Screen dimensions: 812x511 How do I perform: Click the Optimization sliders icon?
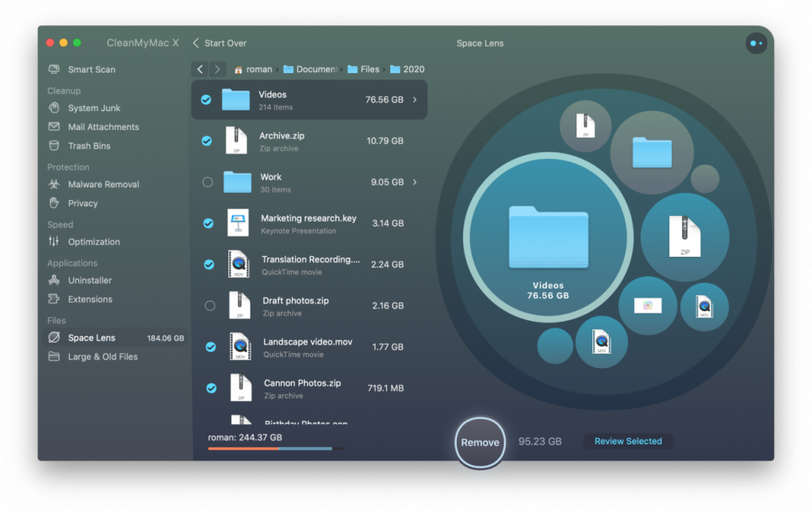[x=54, y=242]
